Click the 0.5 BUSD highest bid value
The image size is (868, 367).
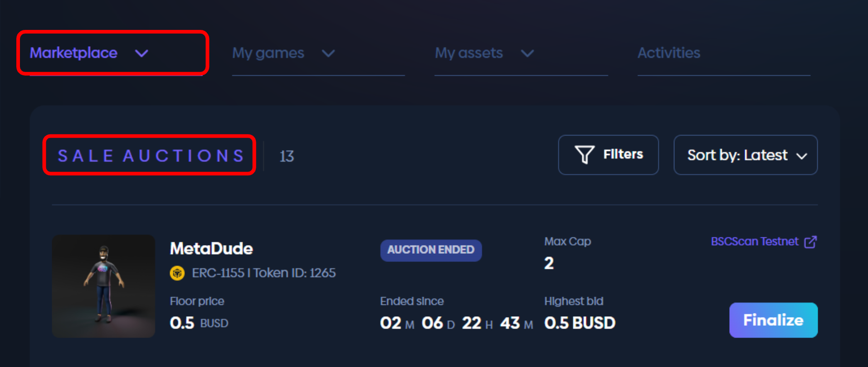click(x=580, y=323)
